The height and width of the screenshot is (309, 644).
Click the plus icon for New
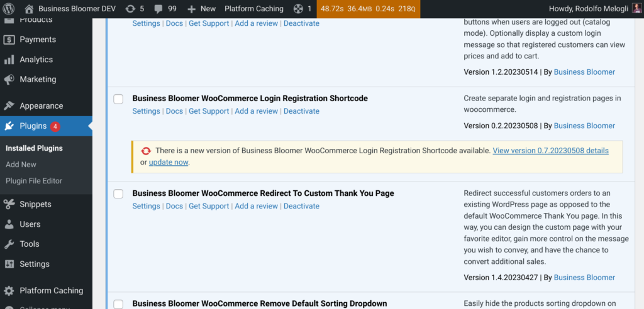(191, 9)
